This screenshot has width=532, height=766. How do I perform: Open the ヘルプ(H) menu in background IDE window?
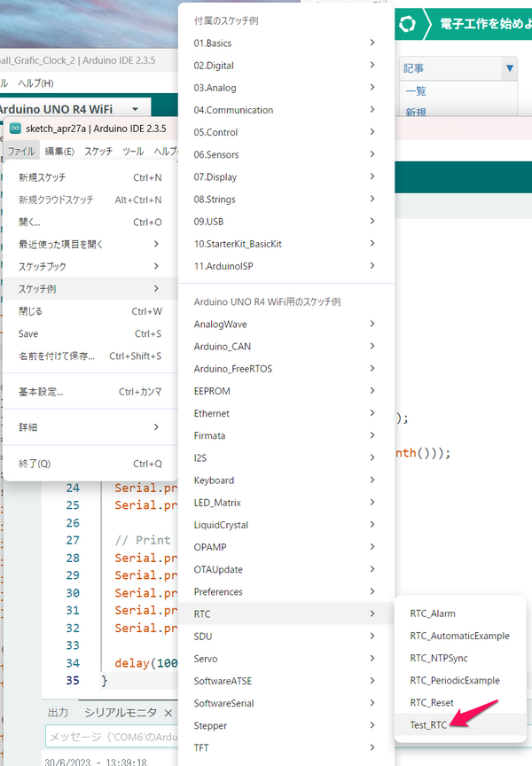[x=35, y=83]
